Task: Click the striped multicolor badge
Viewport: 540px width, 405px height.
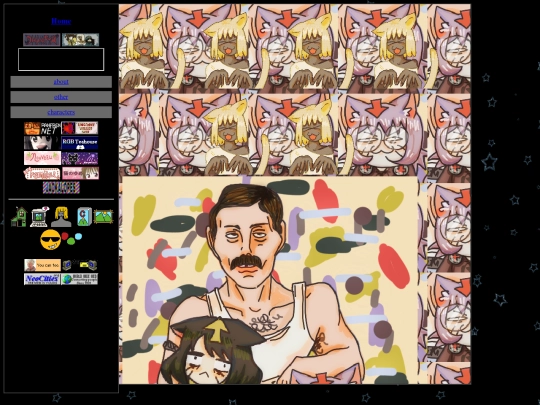Action: (x=61, y=188)
